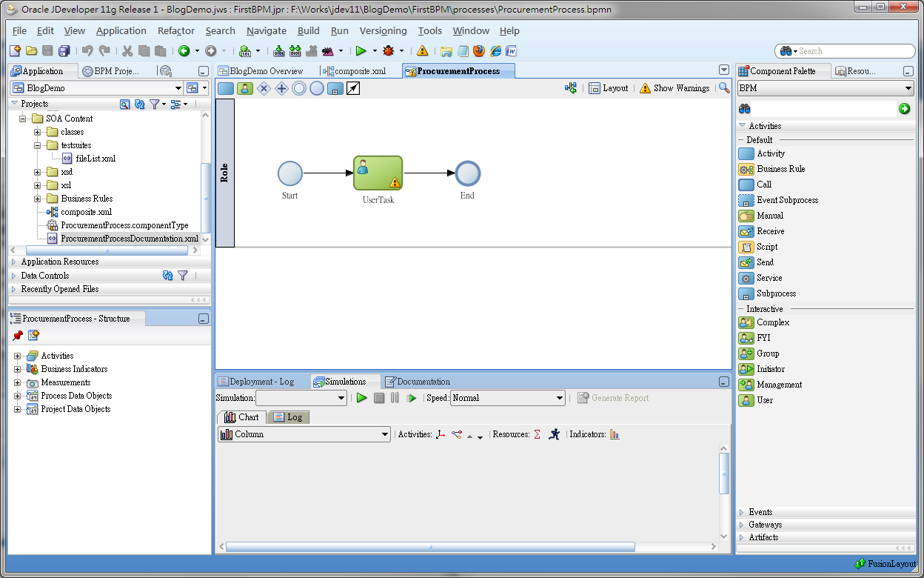Viewport: 924px width, 578px height.
Task: Click the green Back navigation icon
Action: tap(184, 51)
